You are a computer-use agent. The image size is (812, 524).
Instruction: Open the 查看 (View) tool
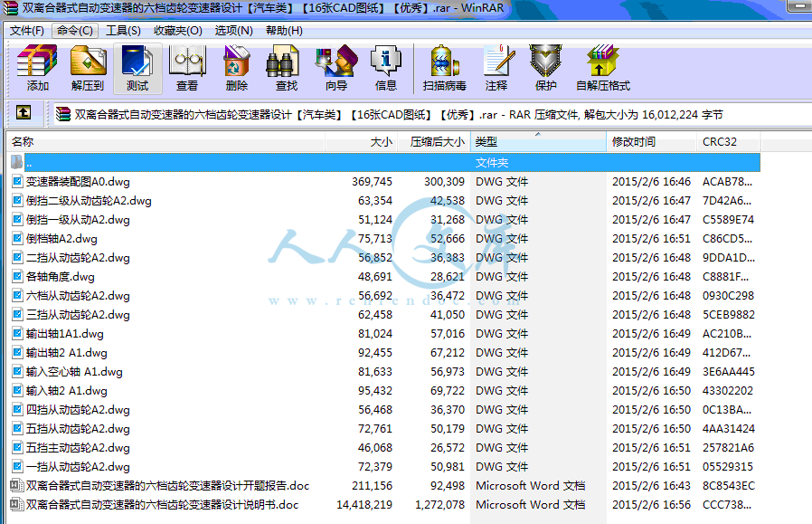pyautogui.click(x=187, y=69)
